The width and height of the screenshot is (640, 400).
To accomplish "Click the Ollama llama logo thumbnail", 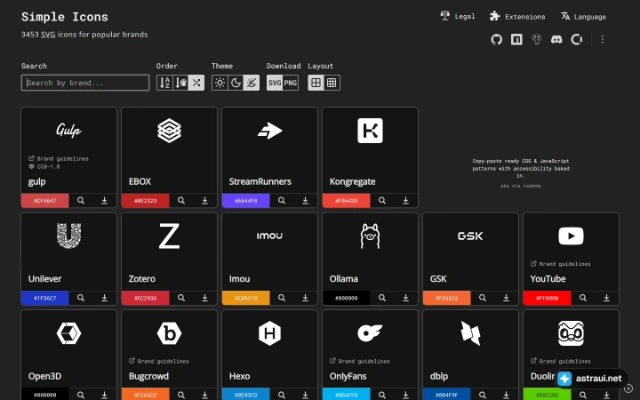I will pyautogui.click(x=370, y=236).
